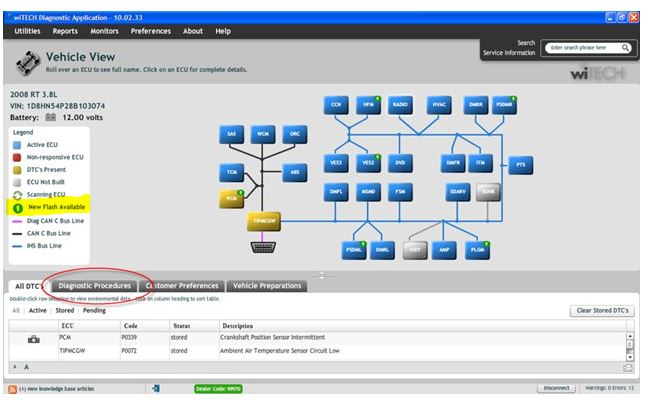This screenshot has height=405, width=659.
Task: Filter DTCs by Stored
Action: click(64, 310)
